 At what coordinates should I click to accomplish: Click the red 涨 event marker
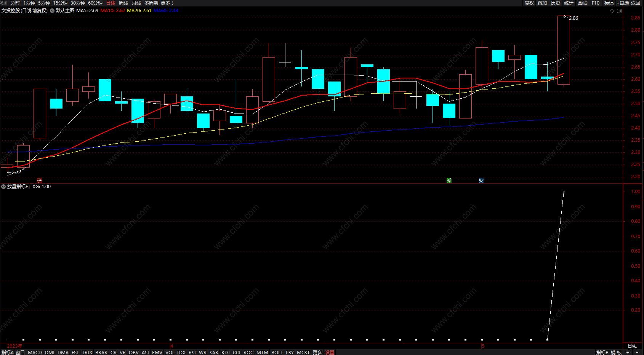(39, 181)
